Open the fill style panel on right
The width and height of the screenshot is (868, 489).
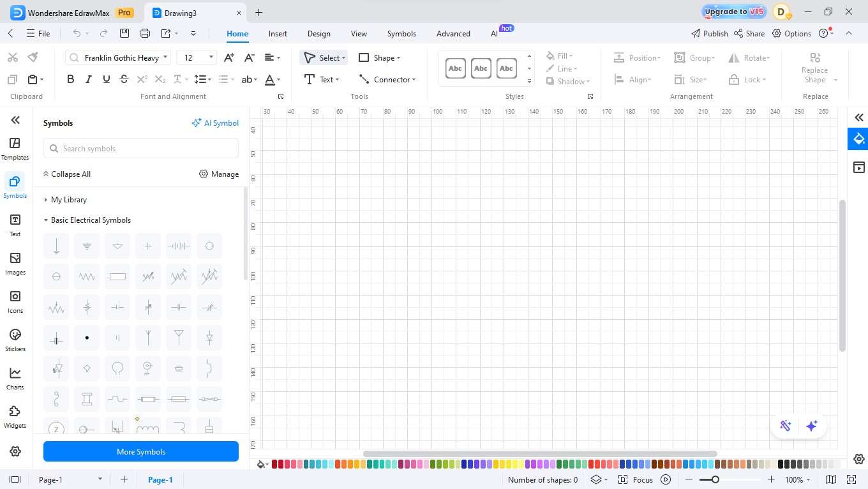858,139
